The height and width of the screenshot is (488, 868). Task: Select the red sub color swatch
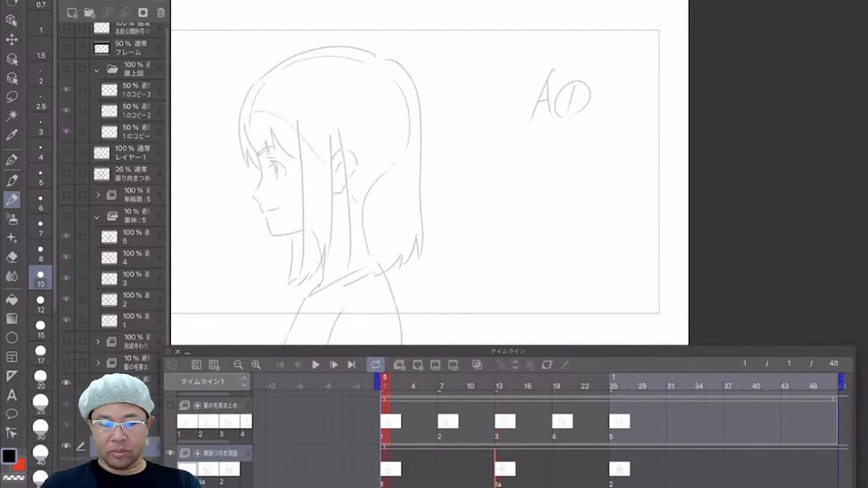point(21,465)
